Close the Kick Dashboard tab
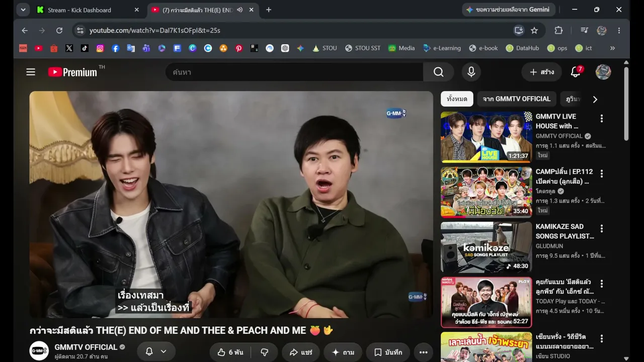 [x=136, y=10]
